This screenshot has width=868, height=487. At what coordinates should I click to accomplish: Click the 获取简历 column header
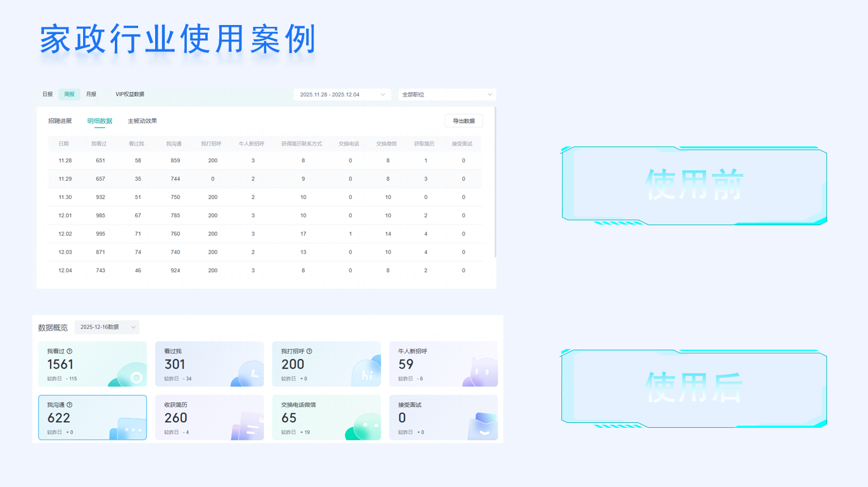[x=424, y=144]
